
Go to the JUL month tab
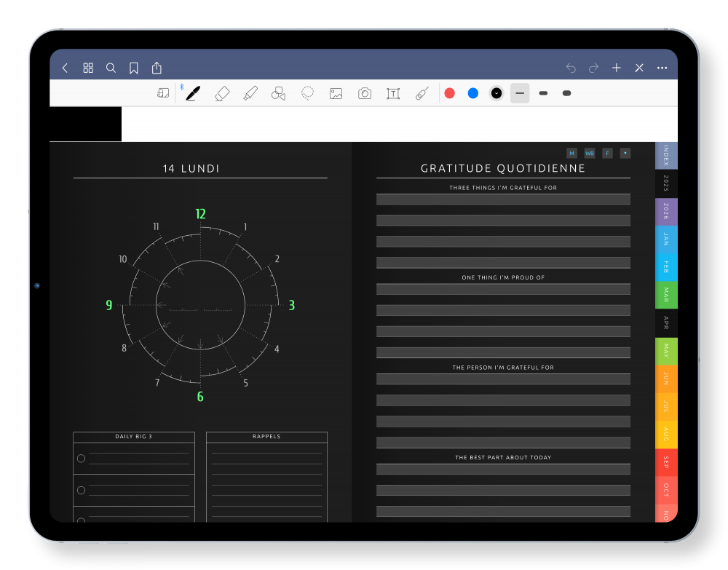666,406
